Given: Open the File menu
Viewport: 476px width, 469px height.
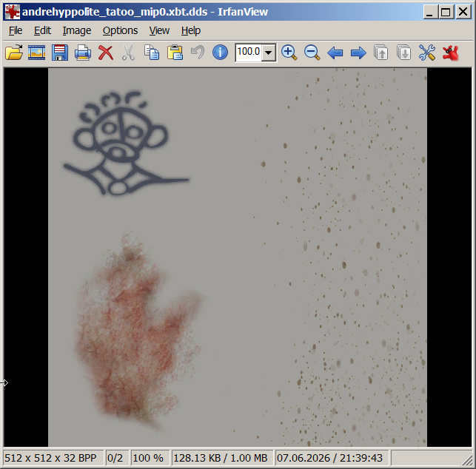Looking at the screenshot, I should point(16,30).
